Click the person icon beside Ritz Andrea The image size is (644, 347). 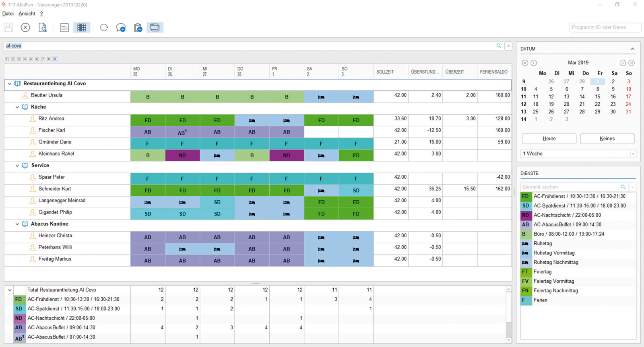coord(33,119)
